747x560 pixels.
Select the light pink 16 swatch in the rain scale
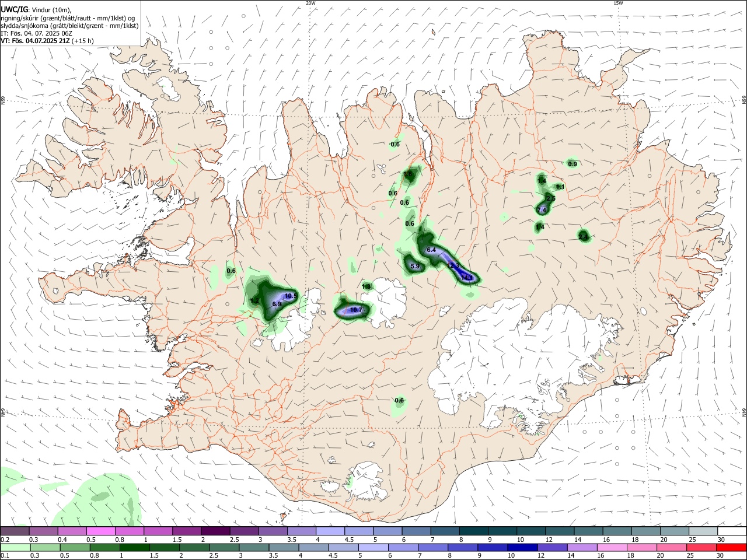point(612,548)
